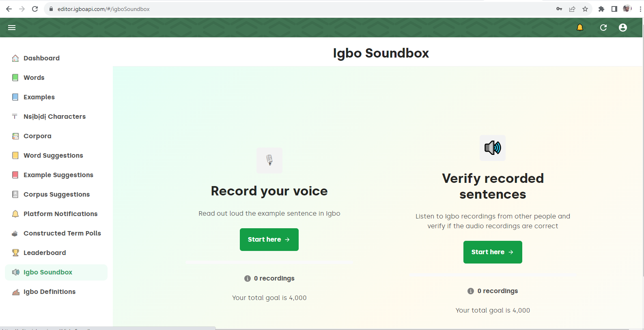Click the refresh icon in green header
Screen dimensions: 644x330
pyautogui.click(x=603, y=28)
